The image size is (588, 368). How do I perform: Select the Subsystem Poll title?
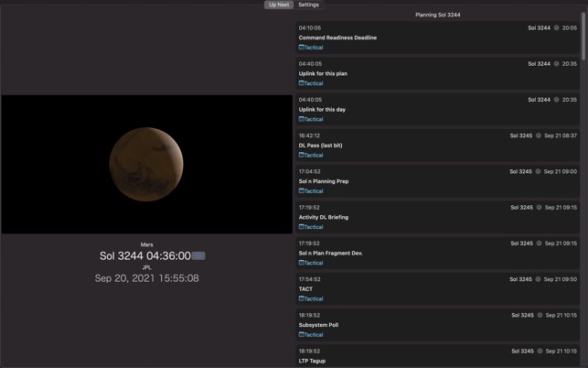click(318, 325)
